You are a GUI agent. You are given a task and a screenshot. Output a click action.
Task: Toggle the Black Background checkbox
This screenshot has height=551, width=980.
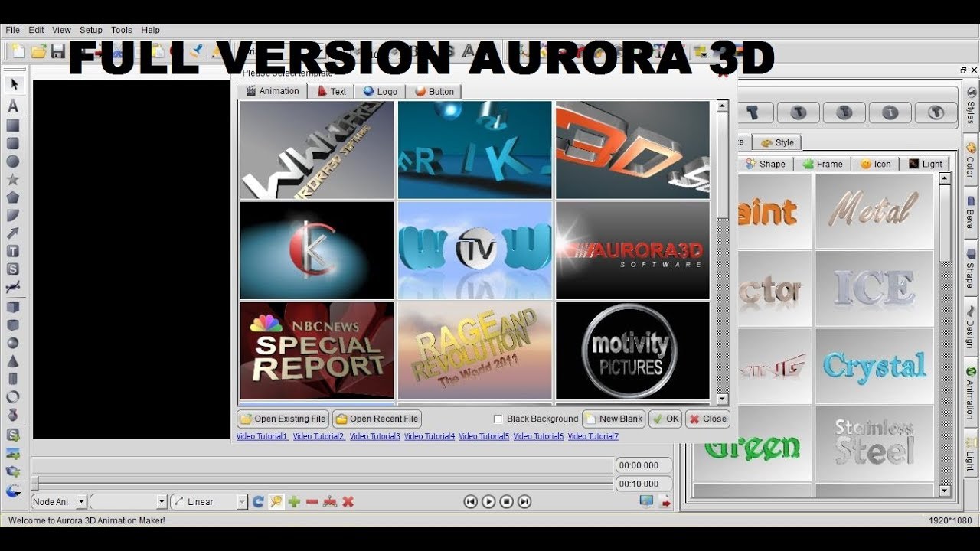coord(498,419)
